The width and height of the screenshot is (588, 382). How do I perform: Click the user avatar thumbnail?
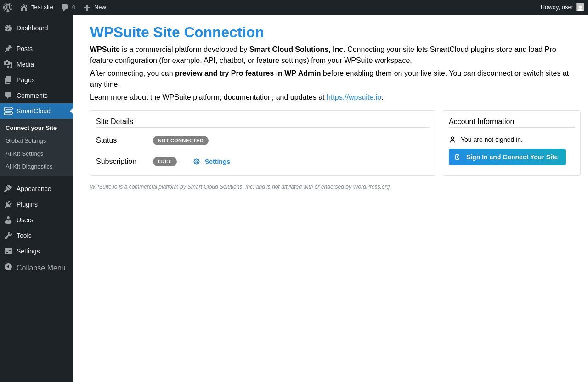(580, 7)
